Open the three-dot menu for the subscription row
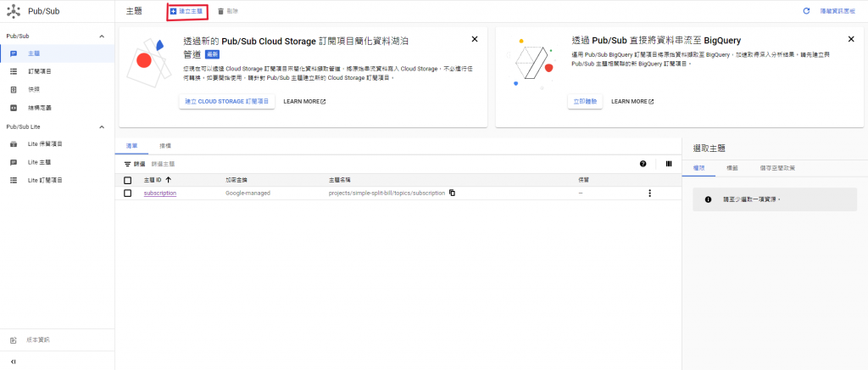 pyautogui.click(x=650, y=193)
